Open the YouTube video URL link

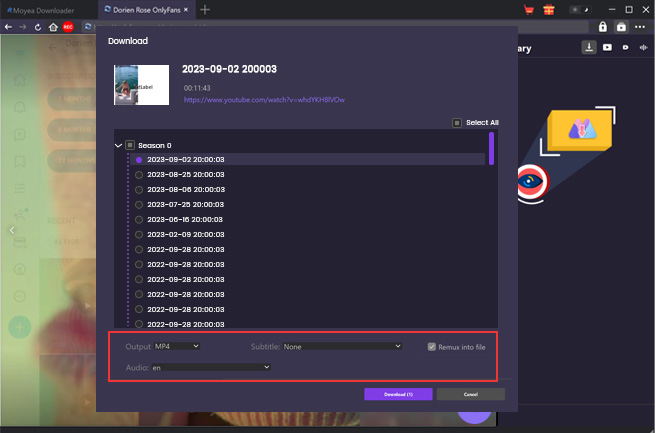coord(264,100)
